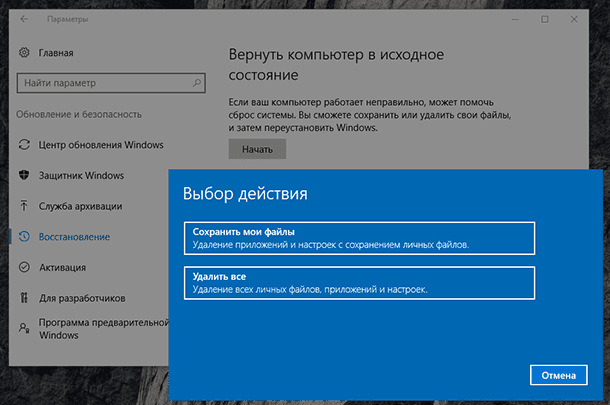This screenshot has height=405, width=610.
Task: Click the Служба архивации upload arrow icon
Action: click(24, 206)
